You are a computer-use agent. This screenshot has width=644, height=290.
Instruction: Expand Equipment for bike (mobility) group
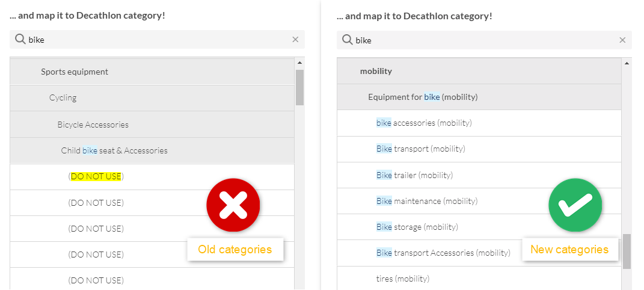[423, 97]
